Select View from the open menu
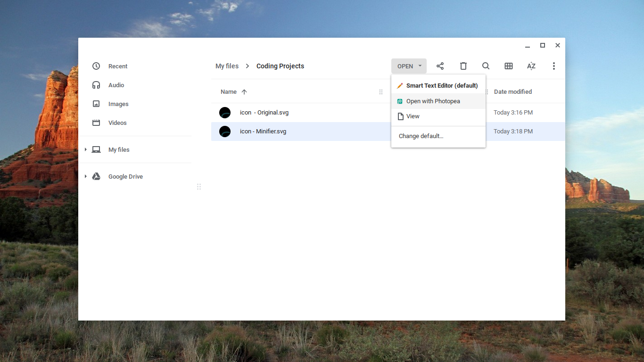Viewport: 644px width, 362px height. point(413,116)
